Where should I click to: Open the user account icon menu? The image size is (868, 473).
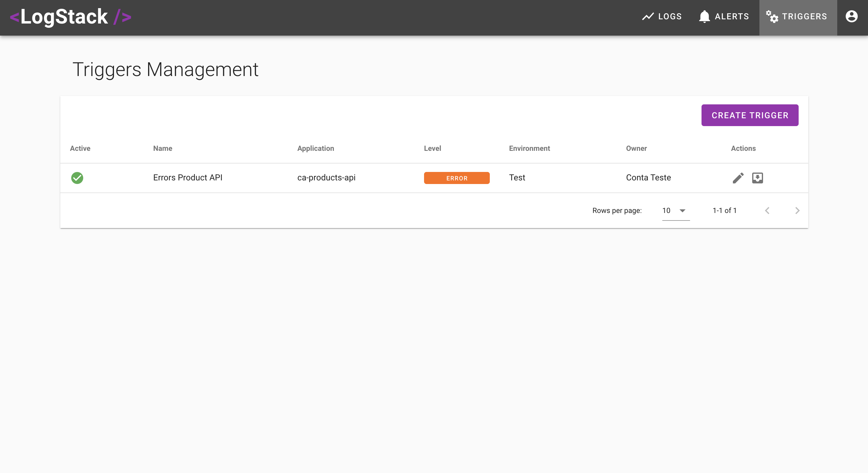(x=851, y=16)
